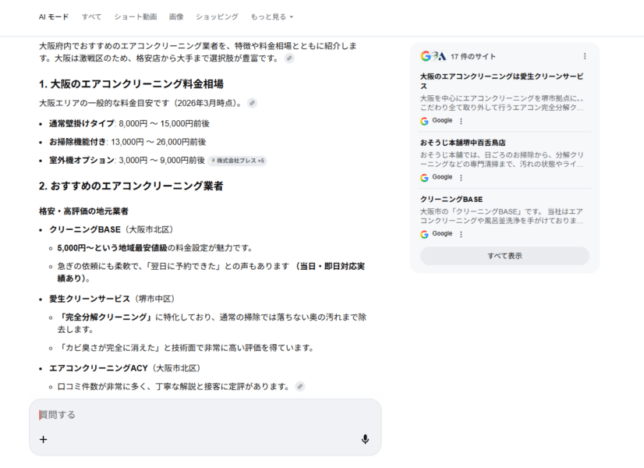This screenshot has width=644, height=468.
Task: Click 通常壁掛けタイプ price line
Action: coord(129,124)
